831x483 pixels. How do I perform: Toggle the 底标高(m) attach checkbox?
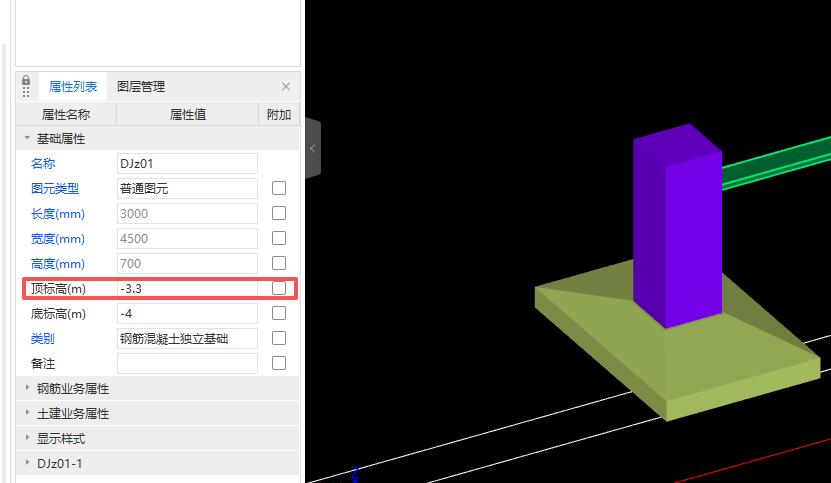[x=279, y=313]
